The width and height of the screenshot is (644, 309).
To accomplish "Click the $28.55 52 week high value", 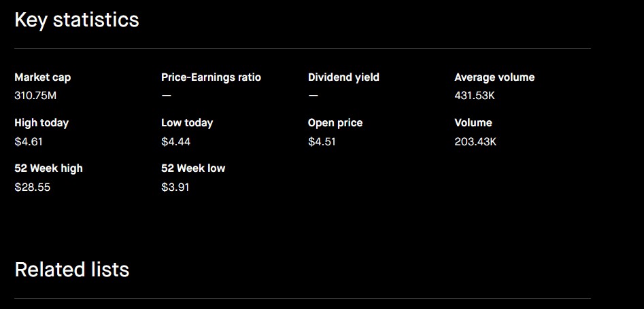I will point(33,187).
